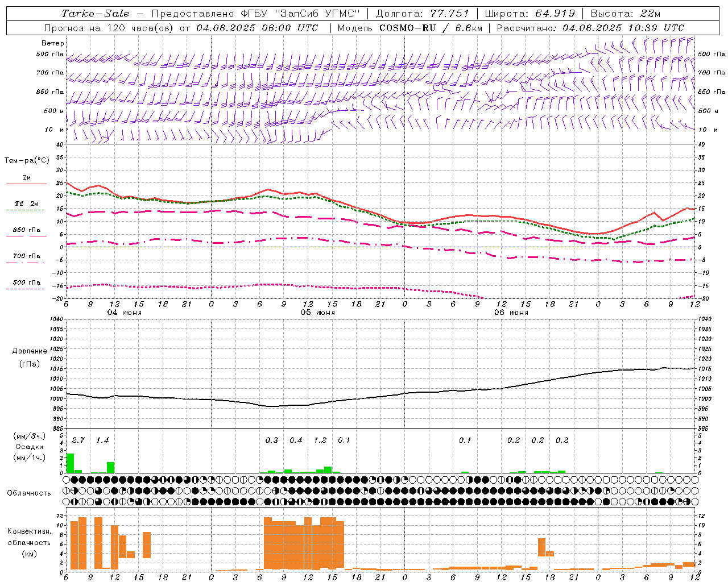
Task: Click the "05 июня" date label
Action: pos(318,313)
